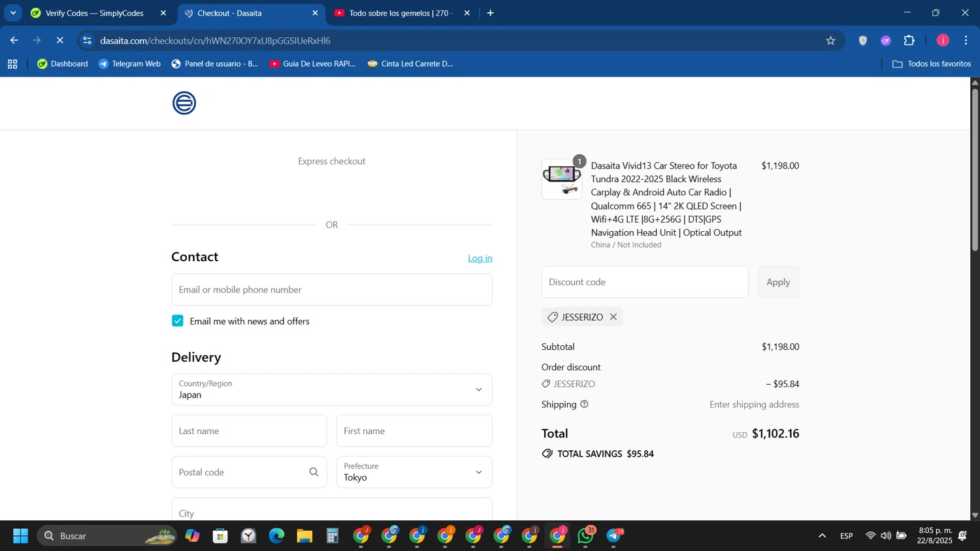The image size is (980, 551).
Task: Toggle Email me with news and offers
Action: (178, 321)
